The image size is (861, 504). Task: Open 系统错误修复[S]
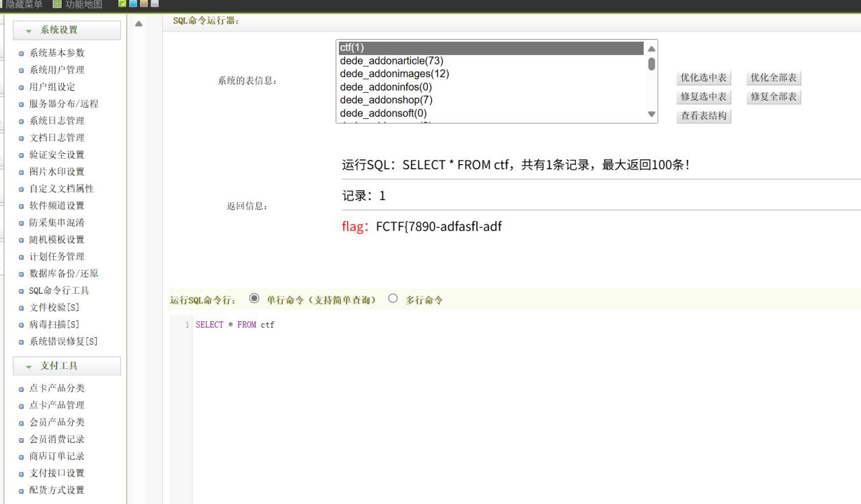64,341
